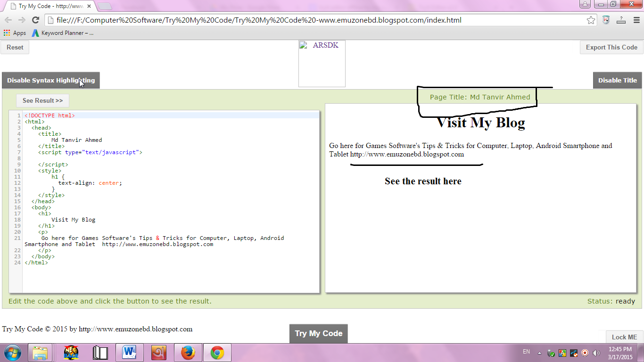Open Apps from the bookmarks bar
This screenshot has height=362, width=644.
[15, 33]
